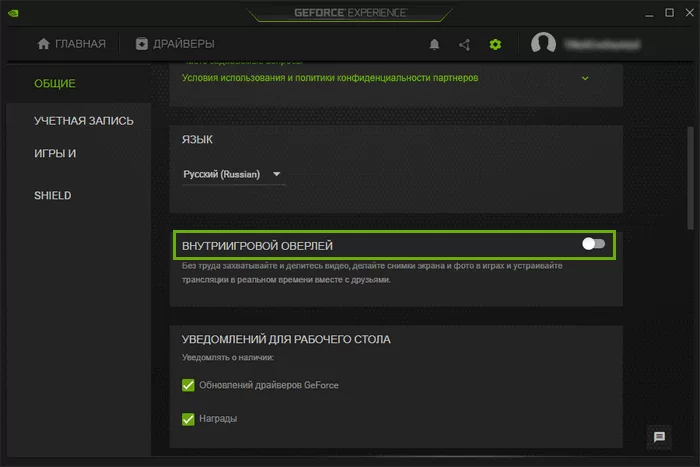Open notifications bell icon
Image resolution: width=700 pixels, height=467 pixels.
434,44
